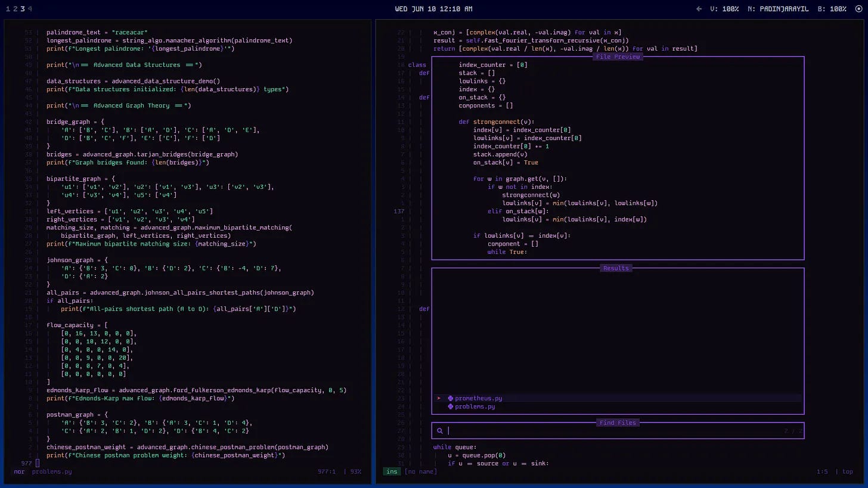The height and width of the screenshot is (488, 868).
Task: Open the B: 100% battery indicator
Action: [x=832, y=9]
